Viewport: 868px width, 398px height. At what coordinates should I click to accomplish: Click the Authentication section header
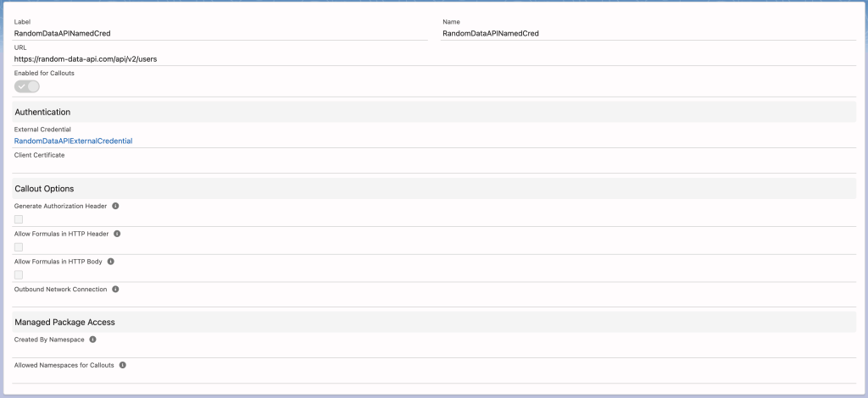click(x=42, y=112)
